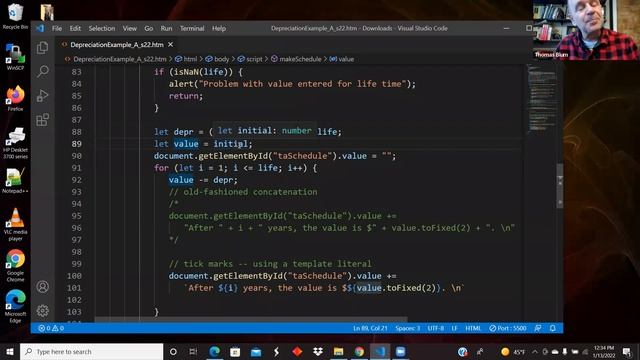Click the vertical editor scrollbar
This screenshot has width=640, height=360.
560,186
